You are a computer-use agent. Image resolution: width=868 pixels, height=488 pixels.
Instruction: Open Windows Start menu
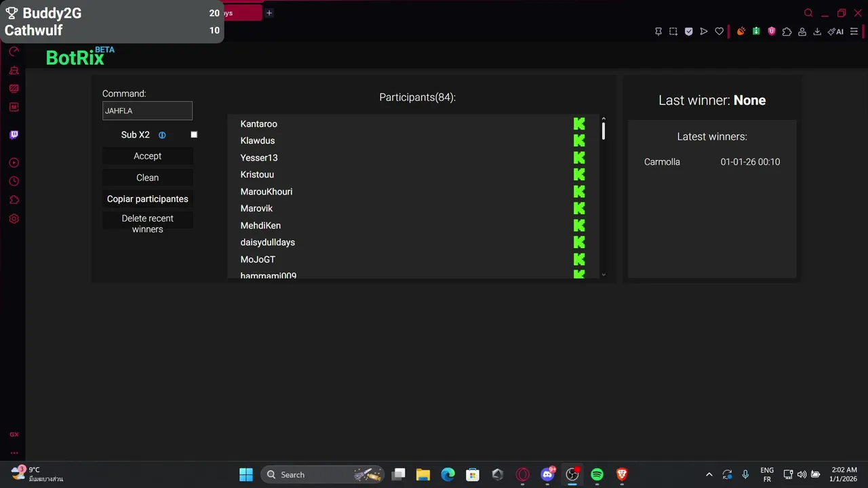(246, 474)
